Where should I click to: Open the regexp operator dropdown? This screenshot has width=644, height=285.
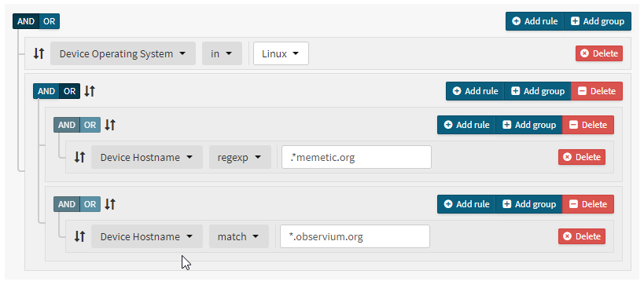(240, 157)
